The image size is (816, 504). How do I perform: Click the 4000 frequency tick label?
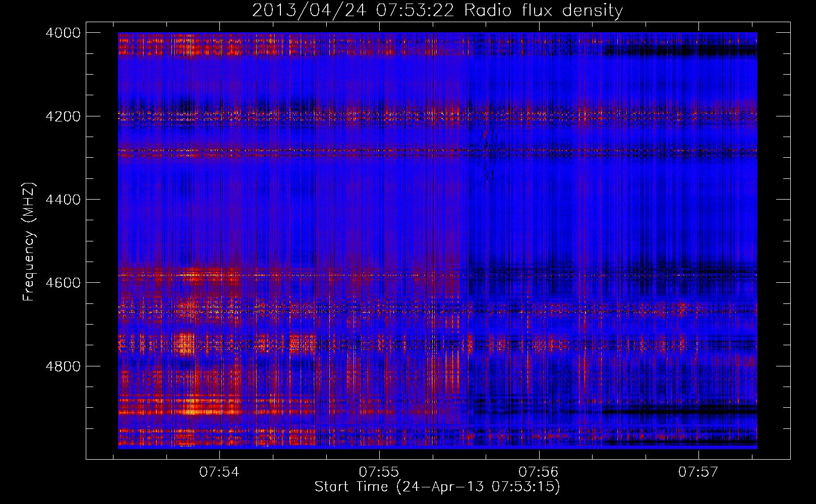(x=63, y=33)
